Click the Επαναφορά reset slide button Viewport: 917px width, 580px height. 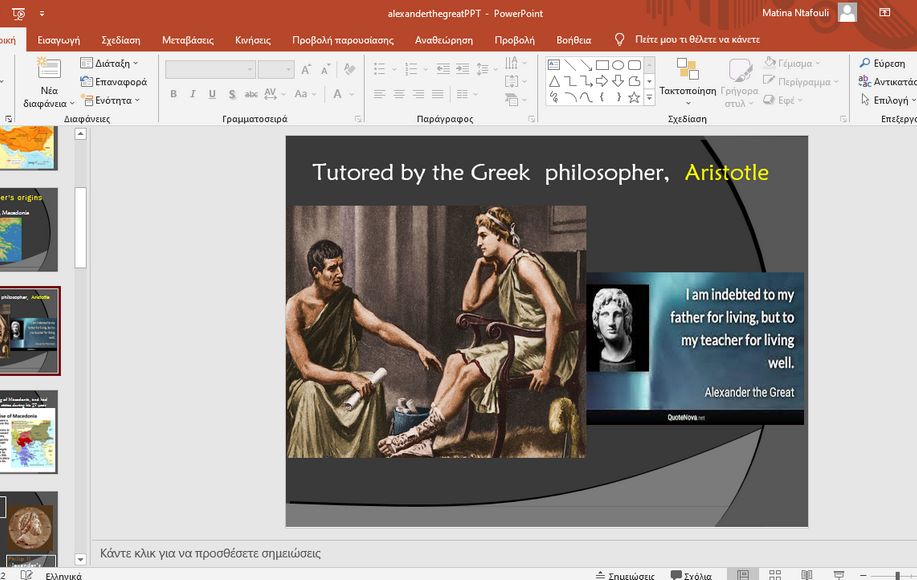coord(113,82)
